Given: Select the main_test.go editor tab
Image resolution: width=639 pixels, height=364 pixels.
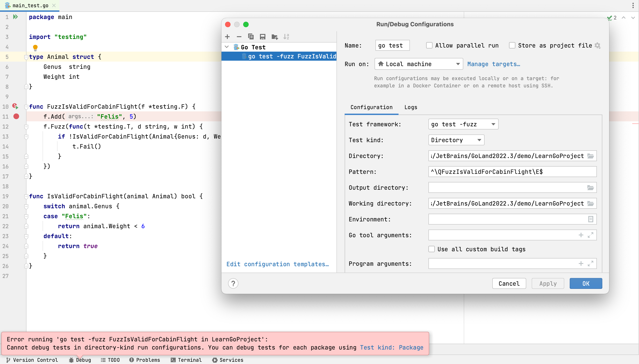Looking at the screenshot, I should [x=29, y=5].
